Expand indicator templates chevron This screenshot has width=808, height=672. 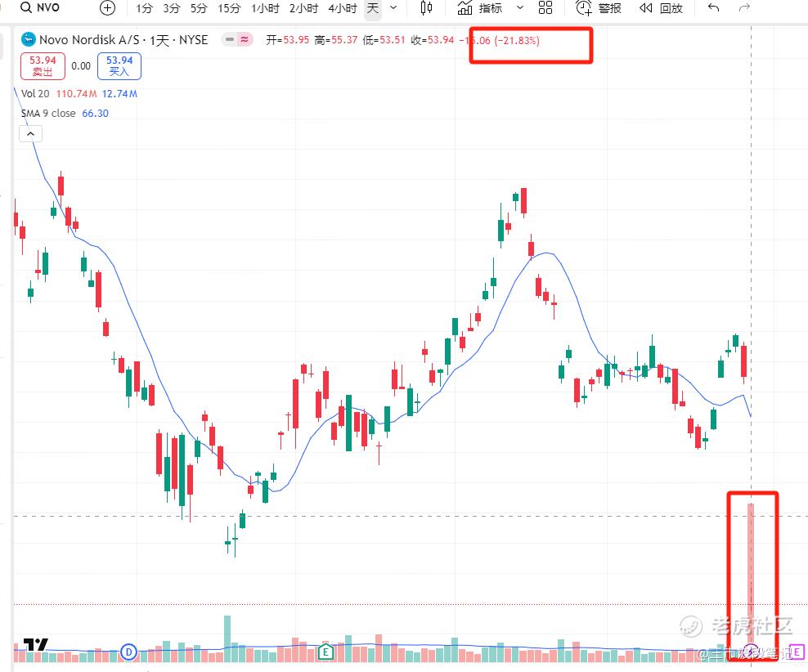[520, 7]
